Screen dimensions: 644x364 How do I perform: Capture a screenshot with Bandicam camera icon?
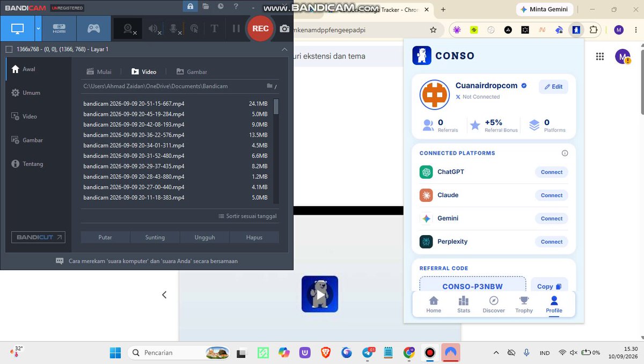[285, 29]
